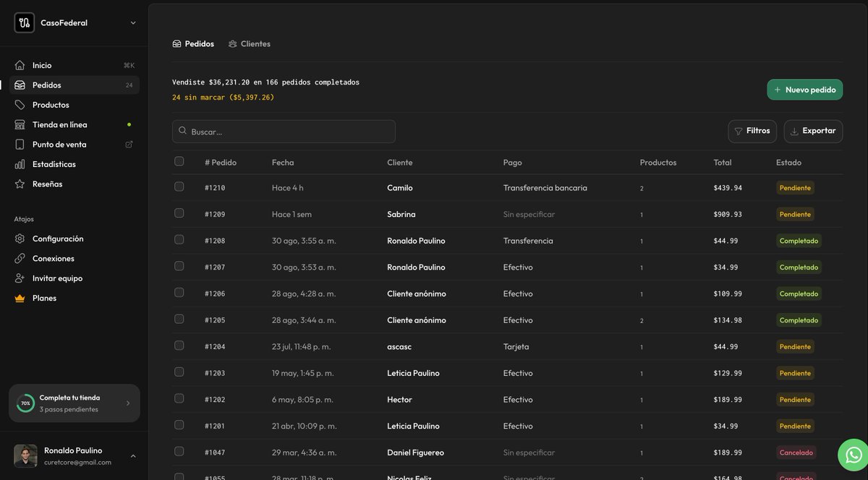Open Productos in sidebar

pyautogui.click(x=74, y=105)
